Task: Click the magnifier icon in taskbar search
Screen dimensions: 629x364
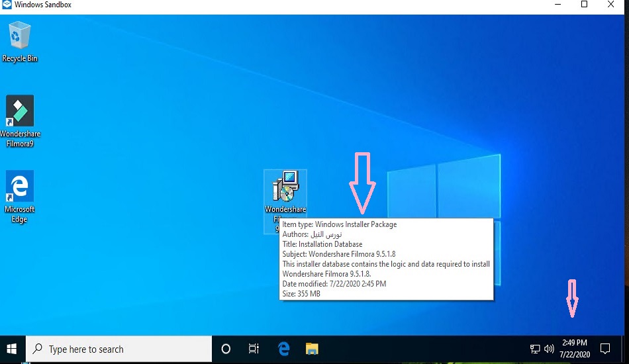Action: [38, 349]
